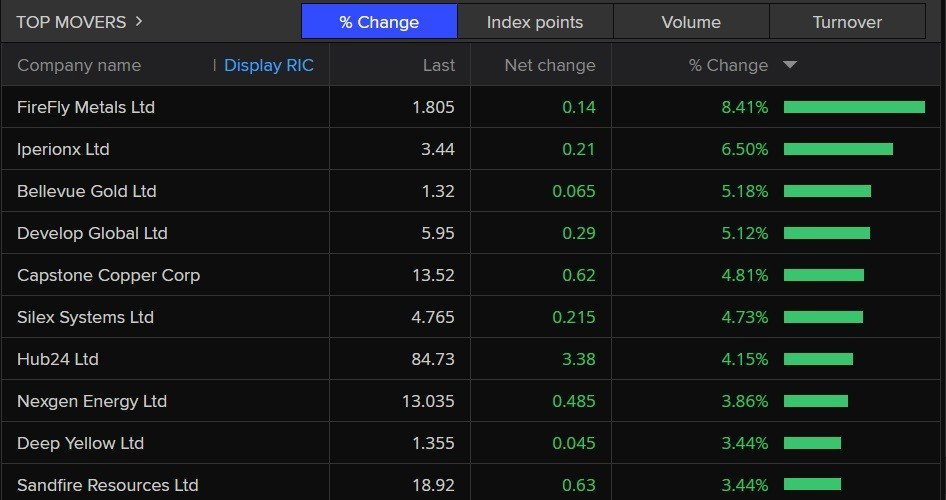Click net change 0.14 for FireFly
Viewport: 946px width, 500px height.
579,107
